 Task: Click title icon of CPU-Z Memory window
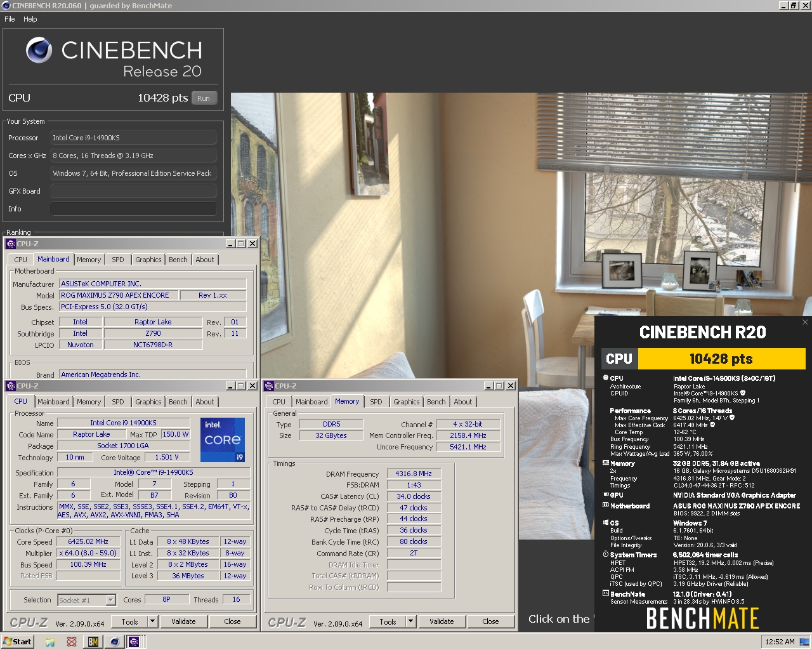pos(269,386)
